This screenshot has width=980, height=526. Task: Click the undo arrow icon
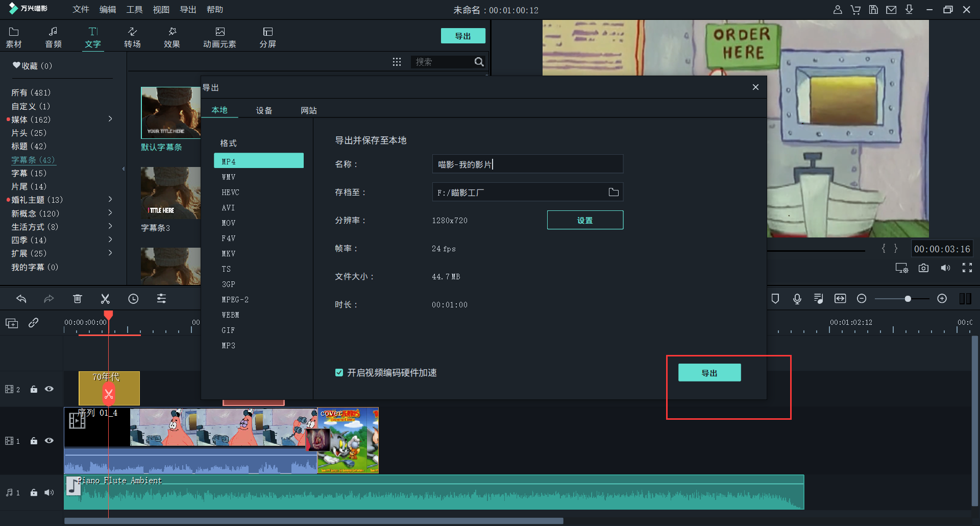click(21, 299)
